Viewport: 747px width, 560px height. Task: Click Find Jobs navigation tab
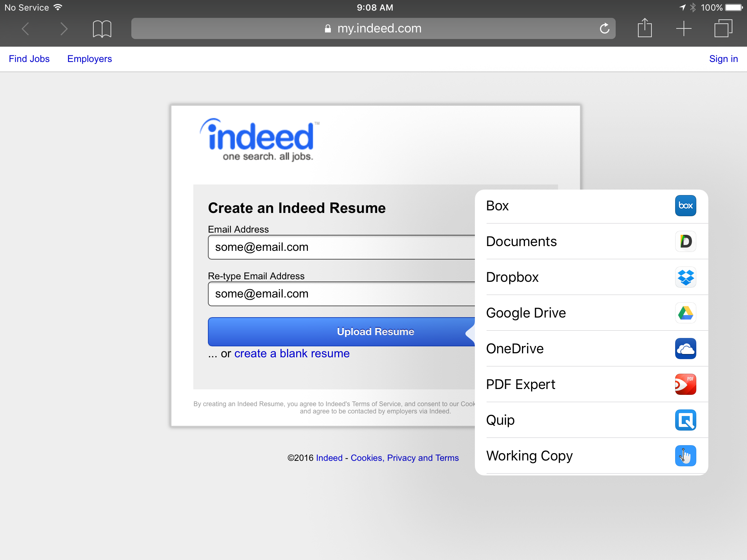pyautogui.click(x=30, y=58)
